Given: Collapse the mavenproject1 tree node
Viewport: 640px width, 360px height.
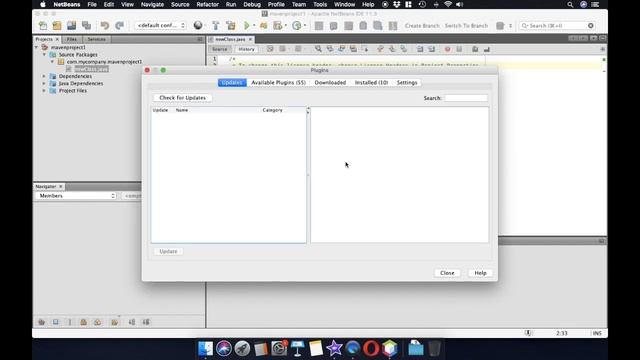Looking at the screenshot, I should pos(37,47).
